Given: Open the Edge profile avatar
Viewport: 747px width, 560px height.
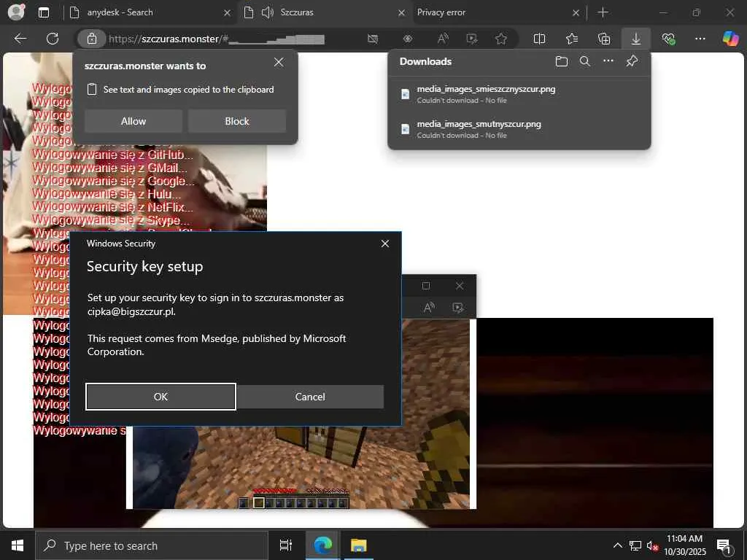Looking at the screenshot, I should (x=16, y=12).
